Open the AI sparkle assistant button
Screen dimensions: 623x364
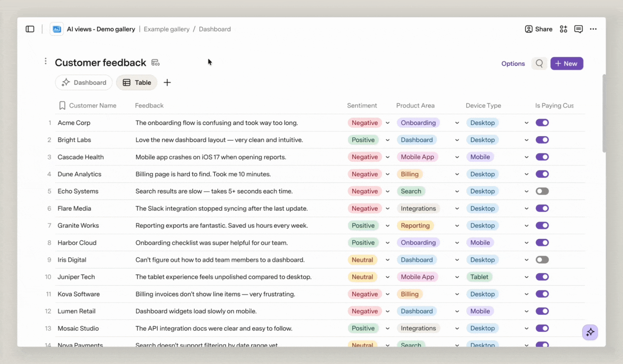pos(590,332)
